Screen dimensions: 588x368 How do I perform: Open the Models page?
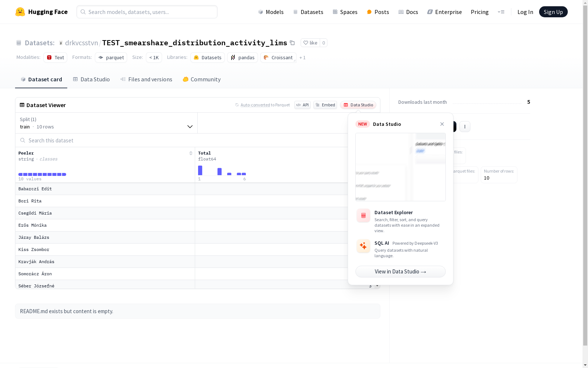[x=271, y=12]
